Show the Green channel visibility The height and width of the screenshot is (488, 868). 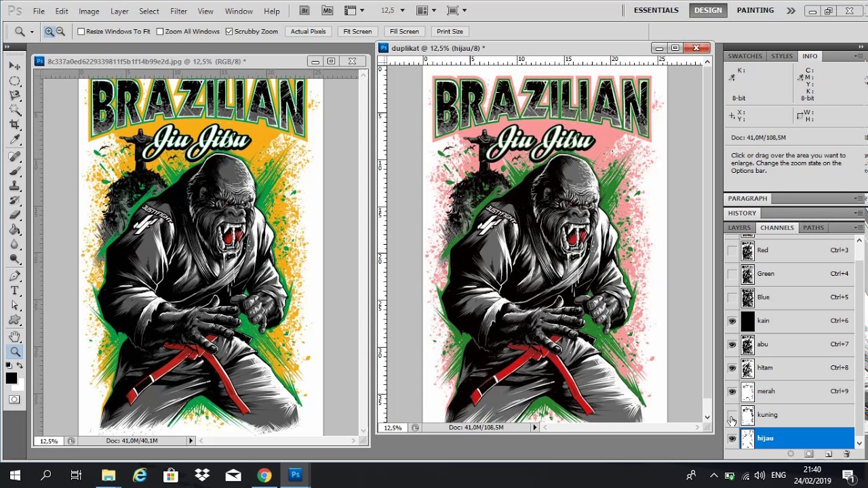pyautogui.click(x=732, y=274)
